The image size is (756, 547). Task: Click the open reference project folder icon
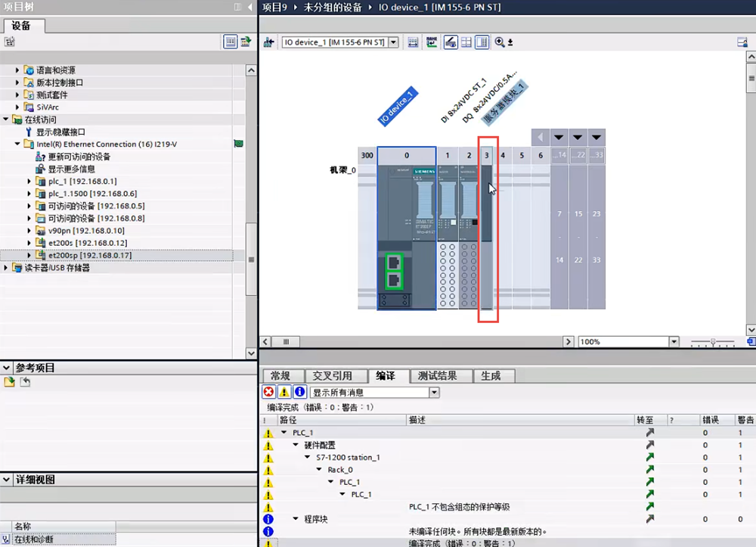pos(10,383)
